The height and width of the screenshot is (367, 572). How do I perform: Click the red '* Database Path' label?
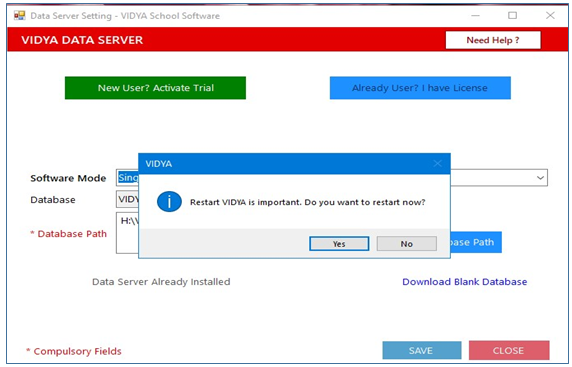click(x=69, y=234)
